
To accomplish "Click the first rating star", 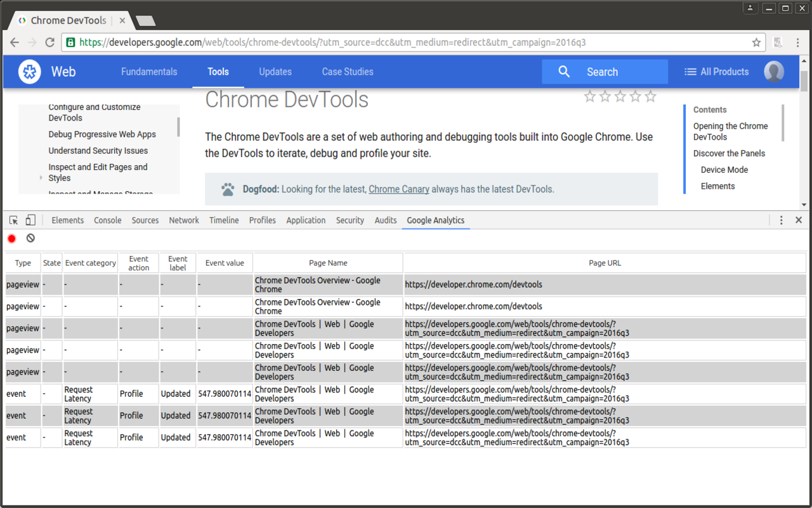I will (590, 97).
